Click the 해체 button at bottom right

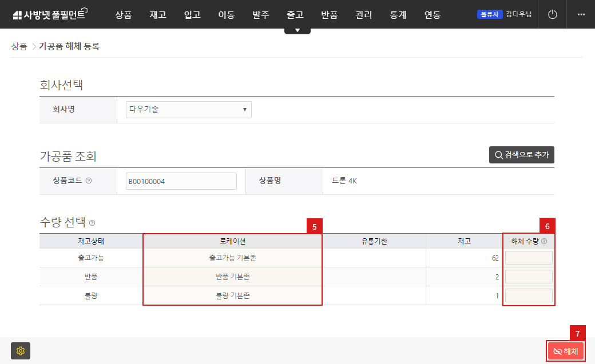[566, 351]
